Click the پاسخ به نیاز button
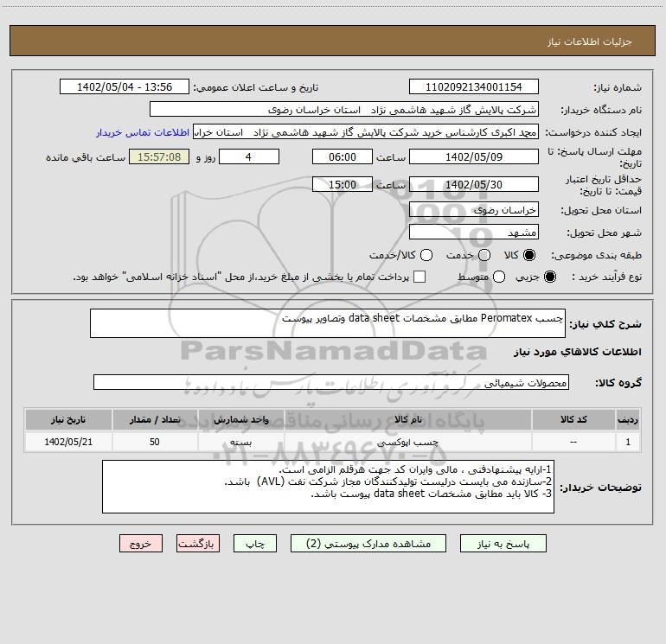The image size is (666, 644). (503, 544)
